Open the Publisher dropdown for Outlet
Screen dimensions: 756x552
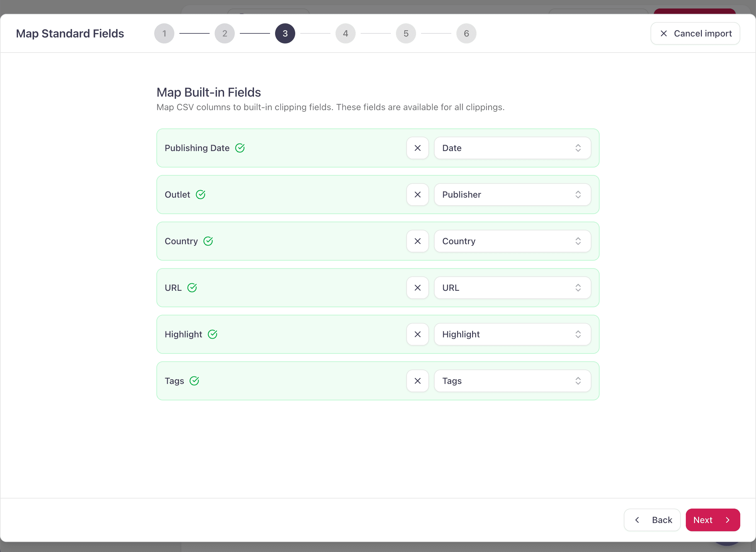coord(512,194)
